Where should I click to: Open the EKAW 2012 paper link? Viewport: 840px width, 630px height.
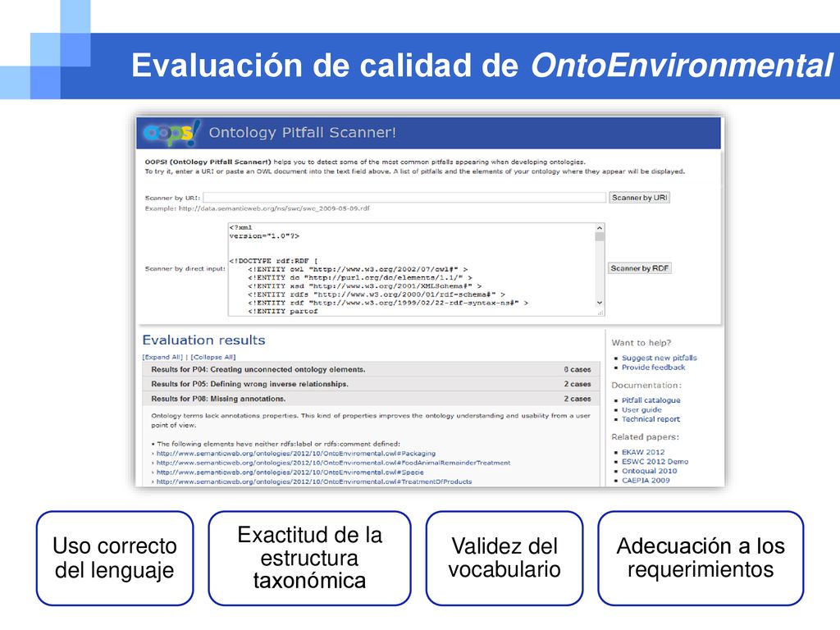click(643, 452)
